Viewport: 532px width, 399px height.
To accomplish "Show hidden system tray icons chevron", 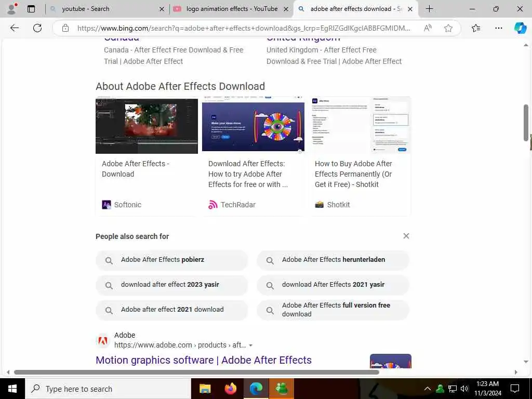I will click(x=428, y=389).
